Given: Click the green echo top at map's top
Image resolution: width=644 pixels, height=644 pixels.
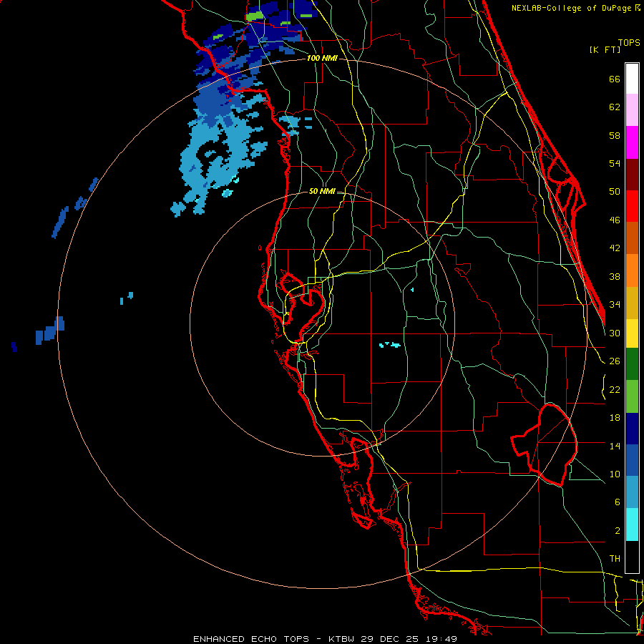Looking at the screenshot, I should 255,16.
